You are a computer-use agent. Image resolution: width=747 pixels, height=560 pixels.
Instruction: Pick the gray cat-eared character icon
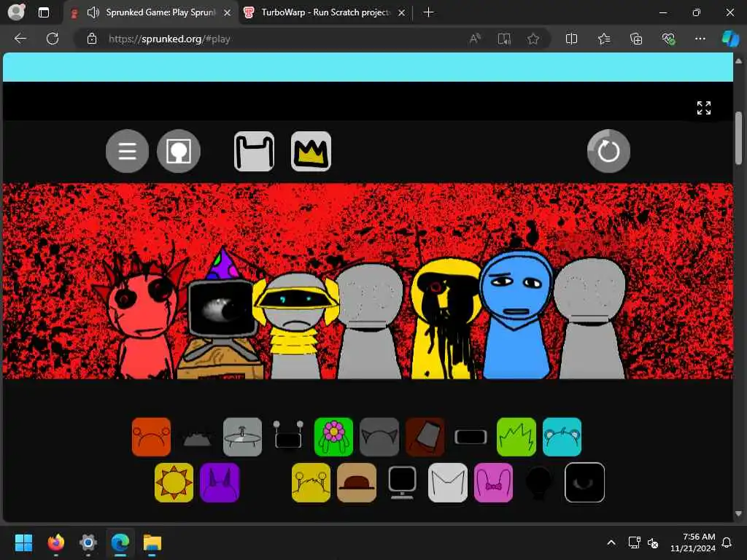[x=379, y=437]
